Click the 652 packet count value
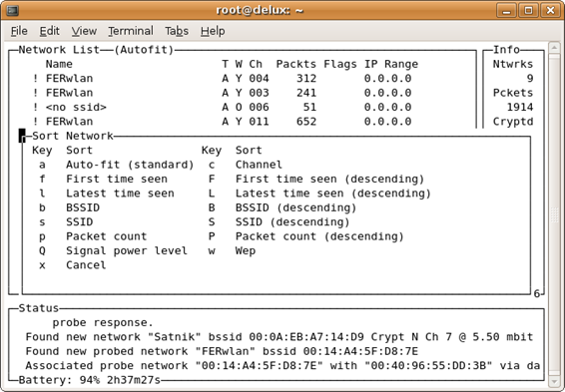 tap(305, 122)
